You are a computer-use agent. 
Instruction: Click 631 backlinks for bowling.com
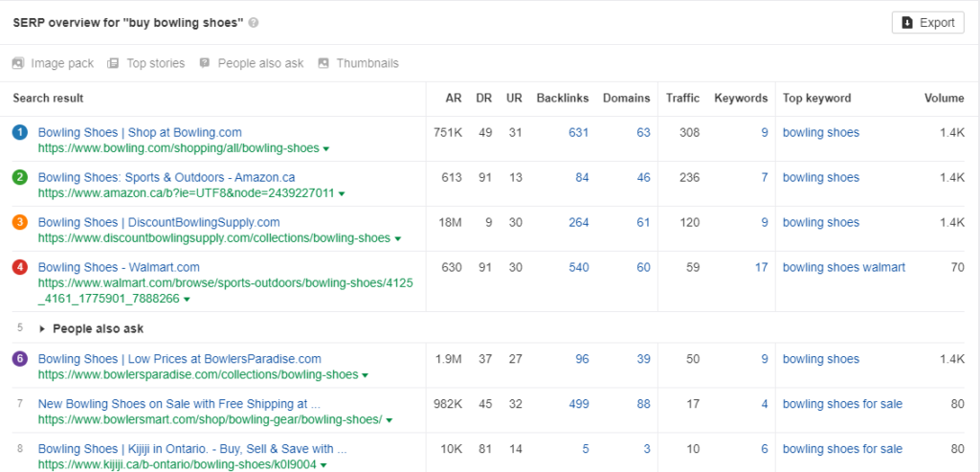coord(578,132)
